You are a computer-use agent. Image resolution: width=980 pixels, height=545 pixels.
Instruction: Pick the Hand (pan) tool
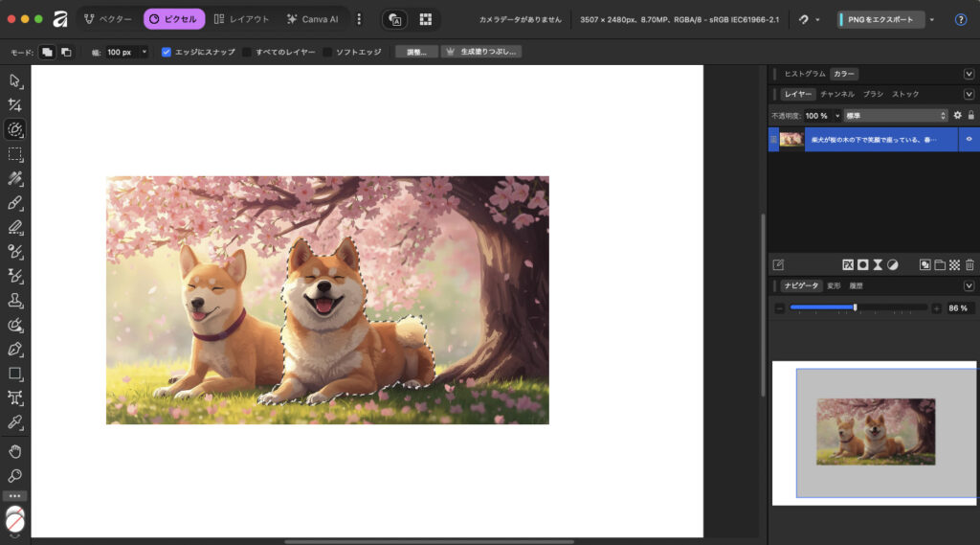point(14,451)
